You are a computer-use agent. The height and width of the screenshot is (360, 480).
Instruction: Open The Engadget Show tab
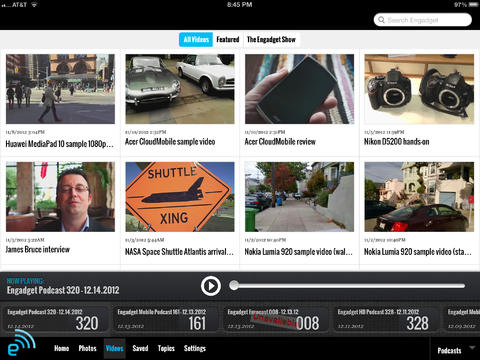pos(271,39)
